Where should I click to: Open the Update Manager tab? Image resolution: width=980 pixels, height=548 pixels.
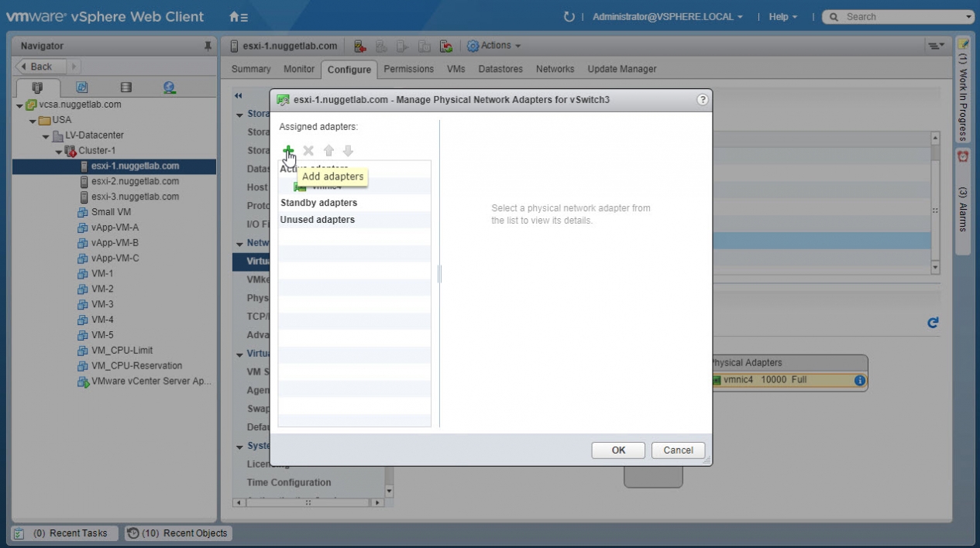621,69
